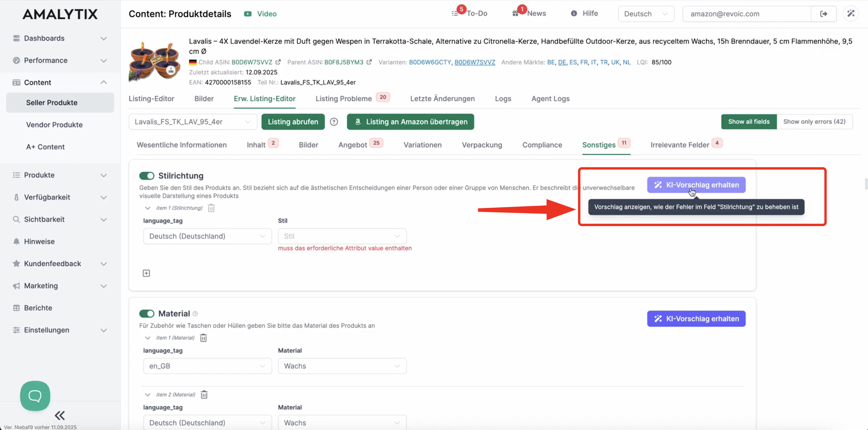
Task: Collapse the sidebar with double-chevron icon
Action: tap(60, 415)
